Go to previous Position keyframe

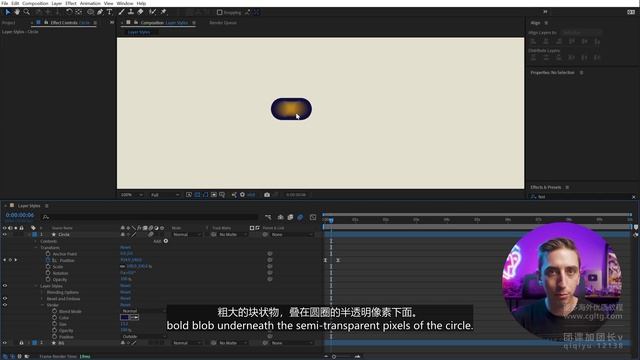tap(4, 260)
